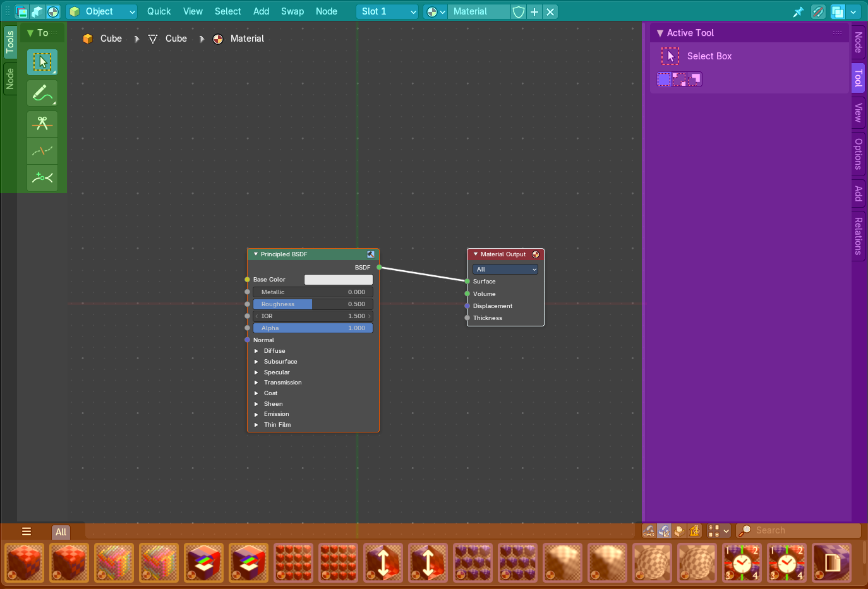Open the browse material dropdown
The width and height of the screenshot is (868, 589).
[x=435, y=11]
